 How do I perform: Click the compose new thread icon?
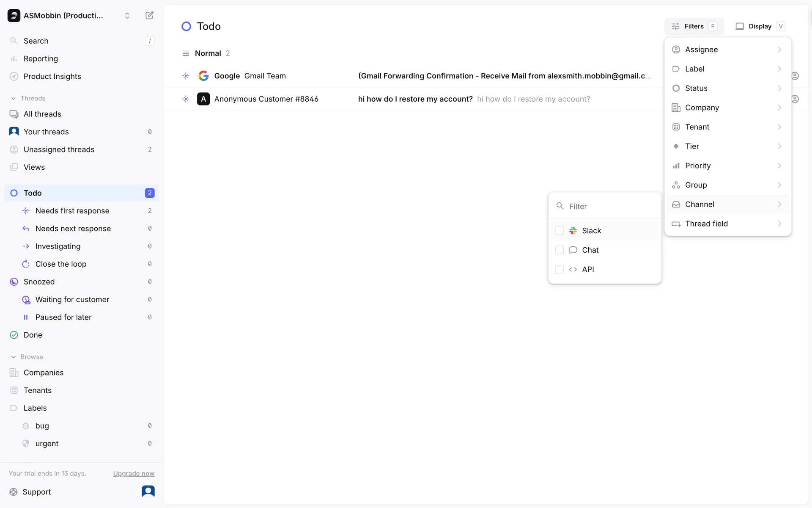pos(149,16)
